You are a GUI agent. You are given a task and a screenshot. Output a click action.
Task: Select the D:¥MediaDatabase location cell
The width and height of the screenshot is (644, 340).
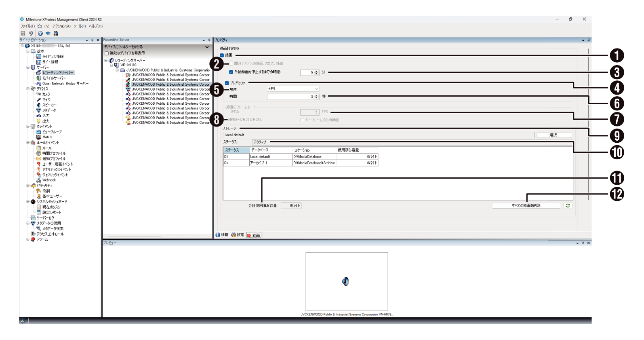pos(314,156)
